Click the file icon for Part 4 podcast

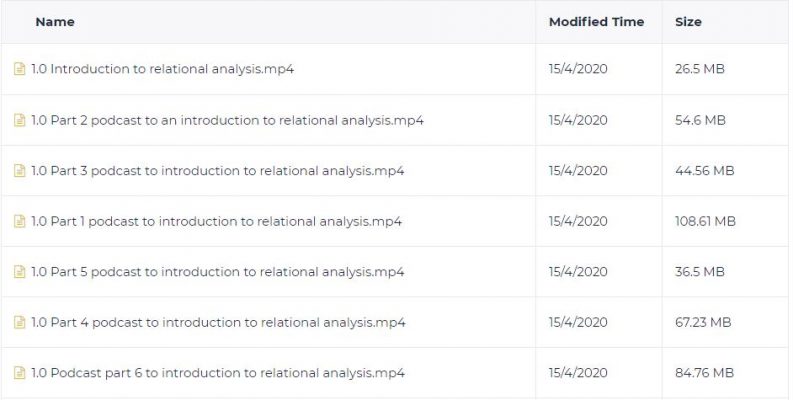[x=19, y=323]
